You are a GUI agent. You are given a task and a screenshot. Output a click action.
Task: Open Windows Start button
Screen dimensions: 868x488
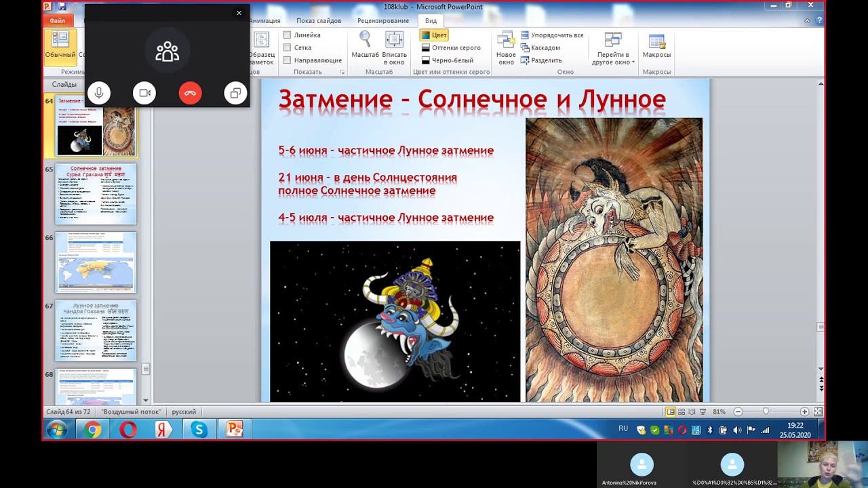(57, 430)
